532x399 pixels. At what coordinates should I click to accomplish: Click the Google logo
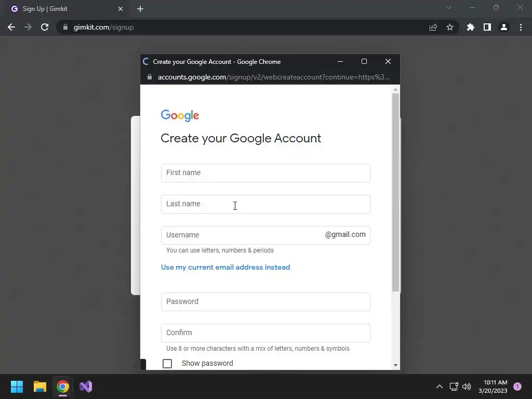[180, 115]
